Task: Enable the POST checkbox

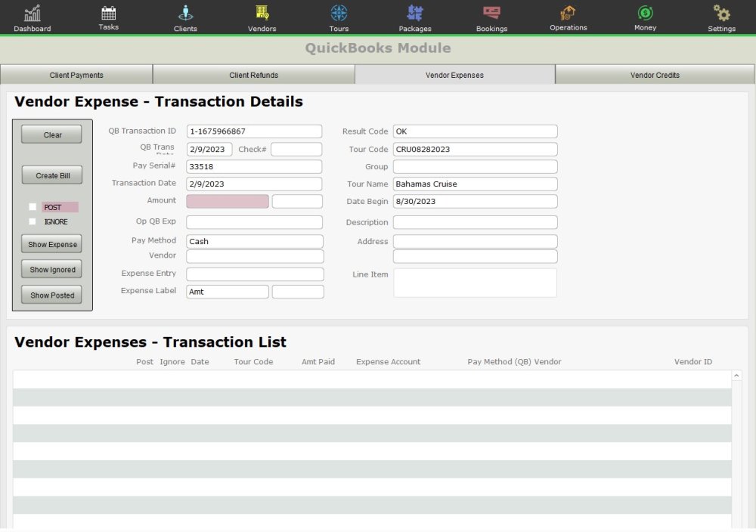Action: (33, 206)
